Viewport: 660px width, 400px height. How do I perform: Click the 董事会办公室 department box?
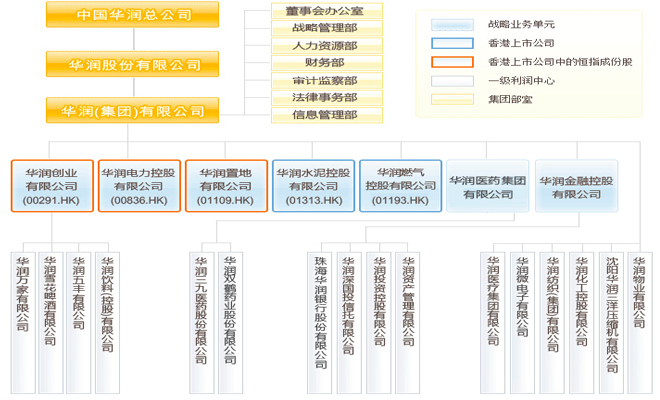[x=327, y=11]
